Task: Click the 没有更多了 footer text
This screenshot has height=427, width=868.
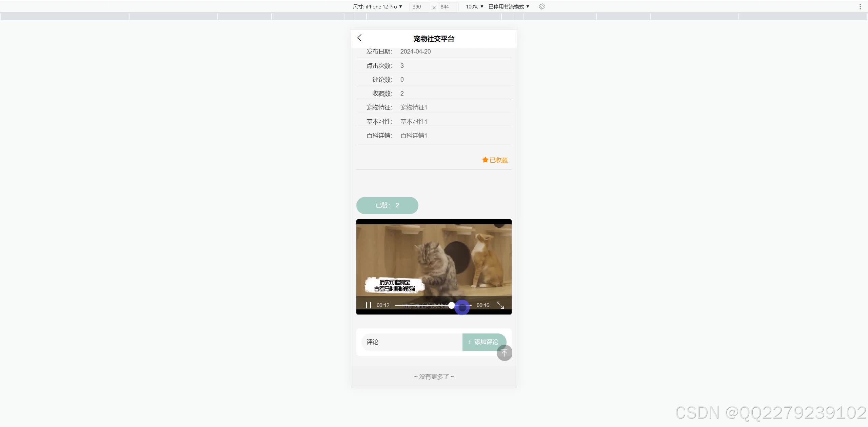Action: click(434, 377)
